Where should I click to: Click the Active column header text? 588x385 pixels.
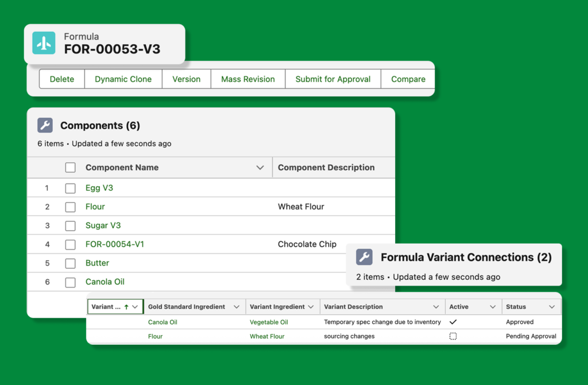[459, 307]
